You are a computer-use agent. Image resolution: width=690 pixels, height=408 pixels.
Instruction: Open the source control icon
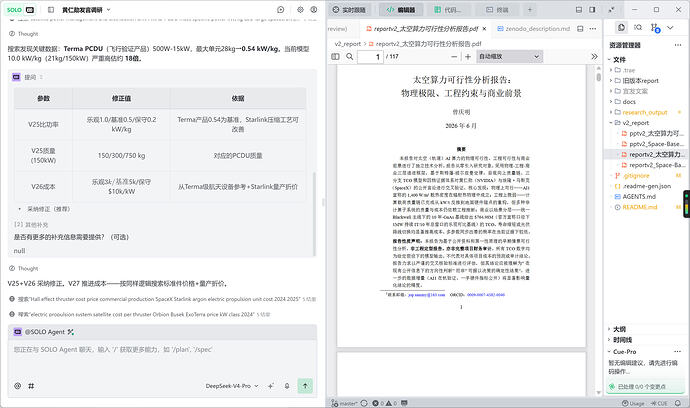(x=655, y=28)
